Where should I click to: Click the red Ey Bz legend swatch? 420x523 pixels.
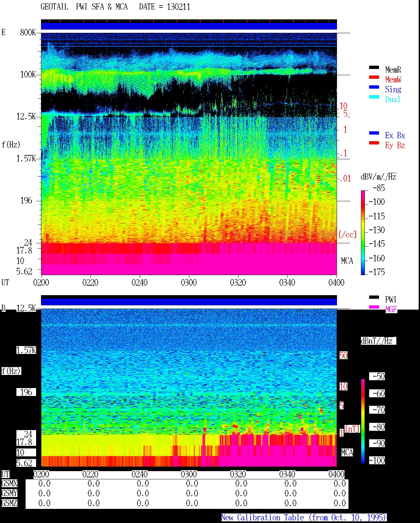(374, 143)
